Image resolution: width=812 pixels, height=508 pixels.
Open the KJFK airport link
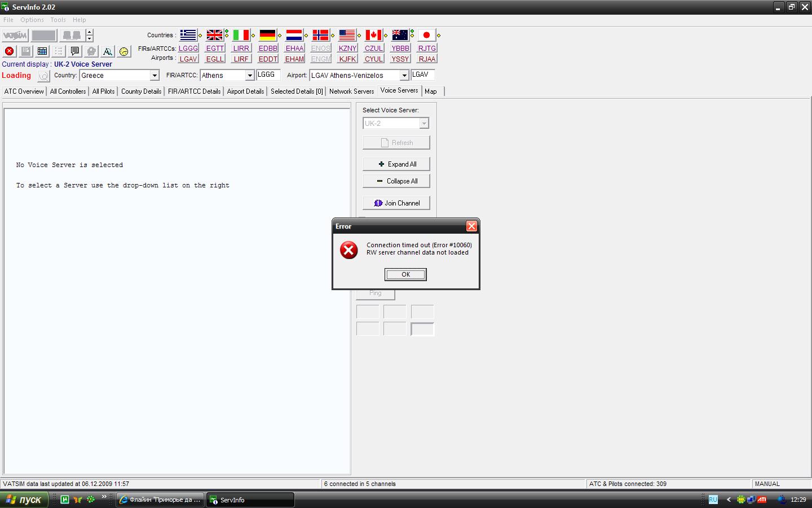(x=347, y=59)
